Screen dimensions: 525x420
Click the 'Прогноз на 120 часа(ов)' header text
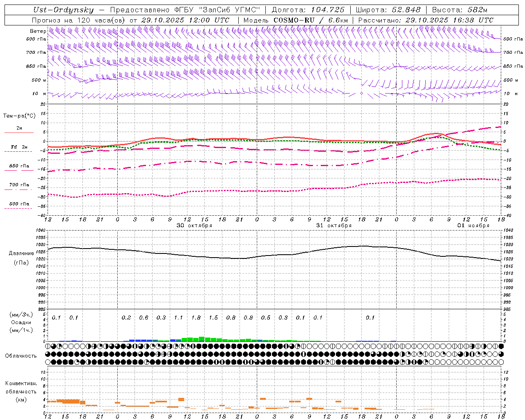(79, 20)
